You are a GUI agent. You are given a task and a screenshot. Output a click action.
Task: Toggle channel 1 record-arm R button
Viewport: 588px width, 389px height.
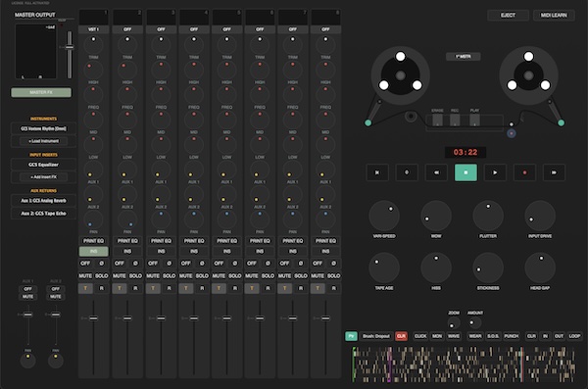(102, 288)
